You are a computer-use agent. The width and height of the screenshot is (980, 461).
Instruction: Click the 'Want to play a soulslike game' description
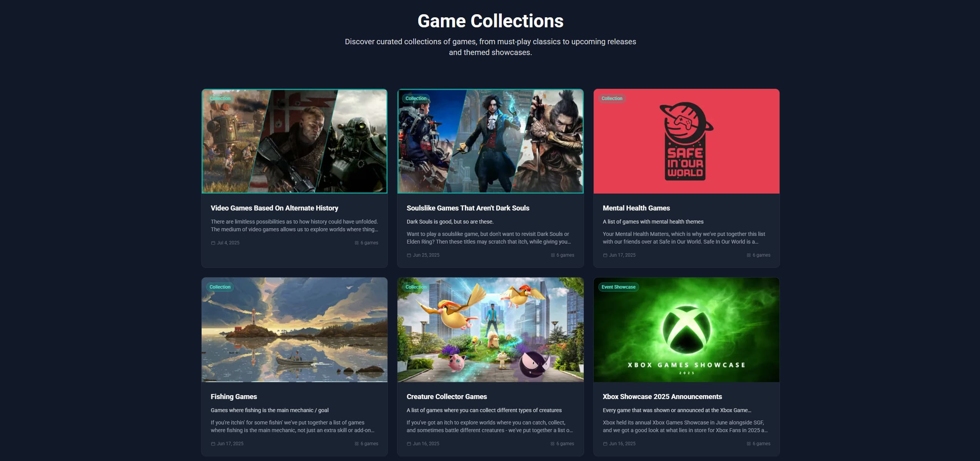click(489, 238)
